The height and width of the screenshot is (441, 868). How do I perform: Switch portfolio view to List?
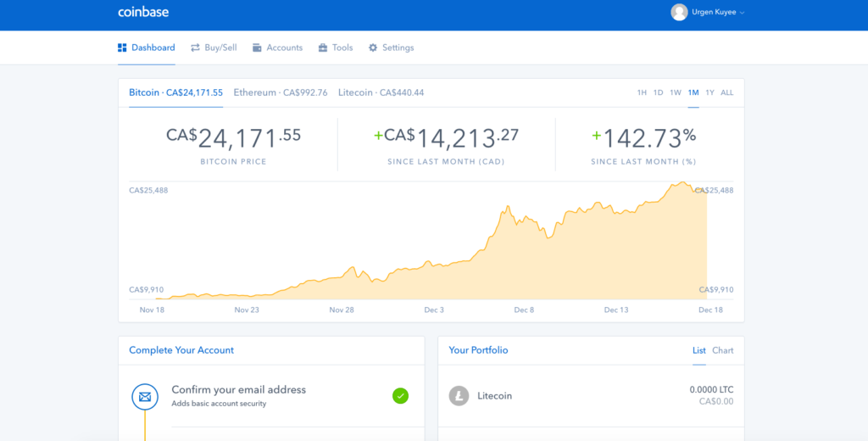click(699, 350)
